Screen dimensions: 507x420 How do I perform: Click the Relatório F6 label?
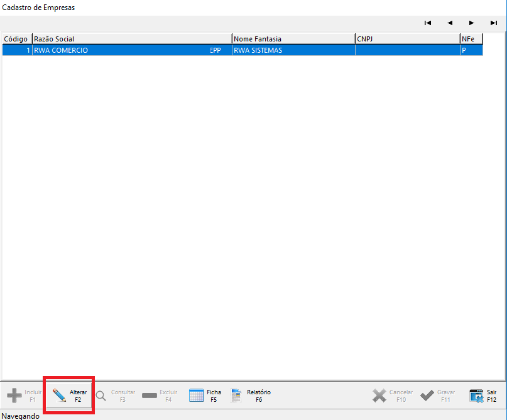[x=259, y=396]
